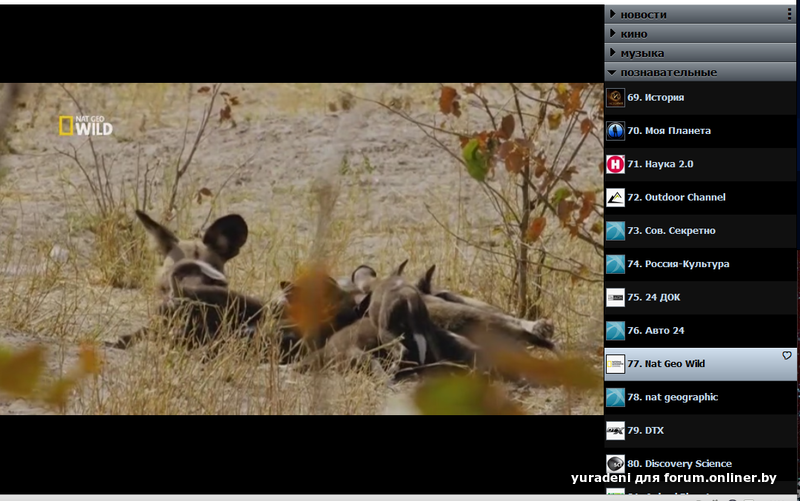
Task: Switch to channel 80. Discovery Science
Action: tap(700, 464)
